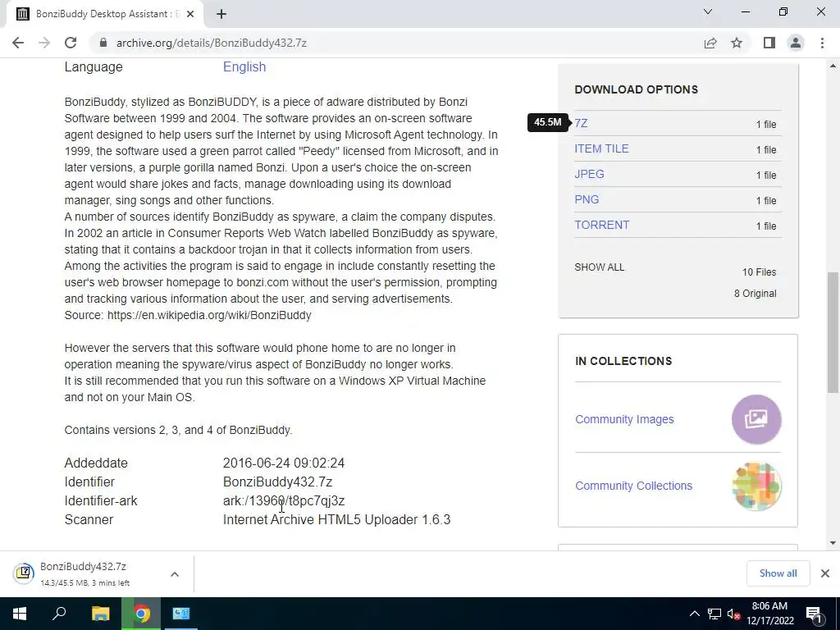The image size is (840, 630).
Task: Expand the BonziBuddy432.7z download options chevron
Action: pos(175,574)
